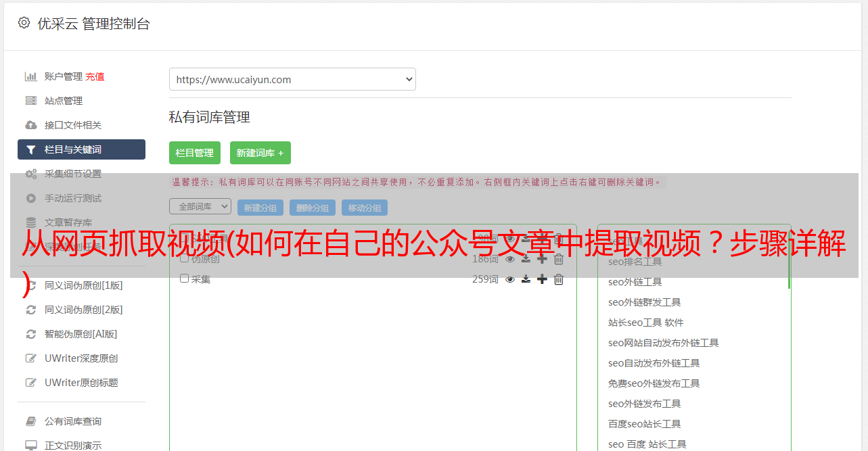The width and height of the screenshot is (868, 451).
Task: Click the 移动分组 button
Action: (365, 208)
